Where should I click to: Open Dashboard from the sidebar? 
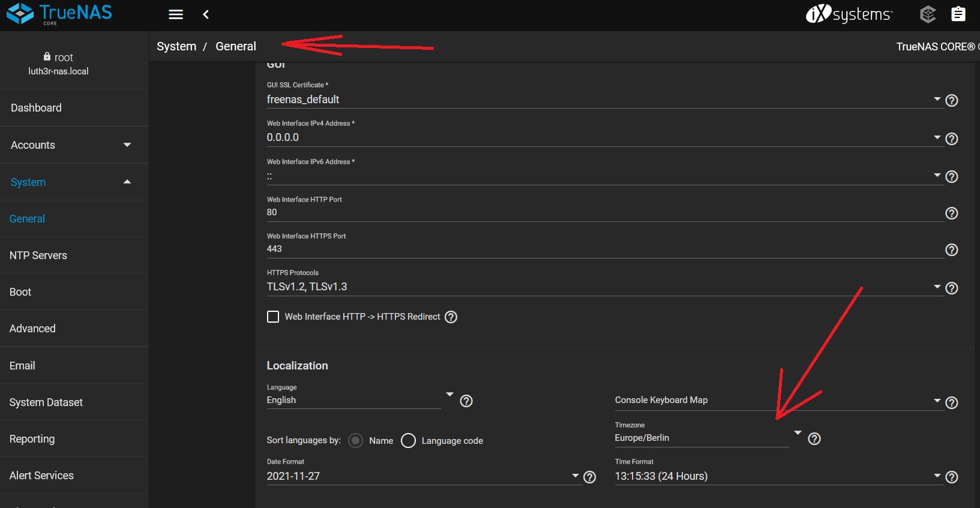(x=74, y=108)
